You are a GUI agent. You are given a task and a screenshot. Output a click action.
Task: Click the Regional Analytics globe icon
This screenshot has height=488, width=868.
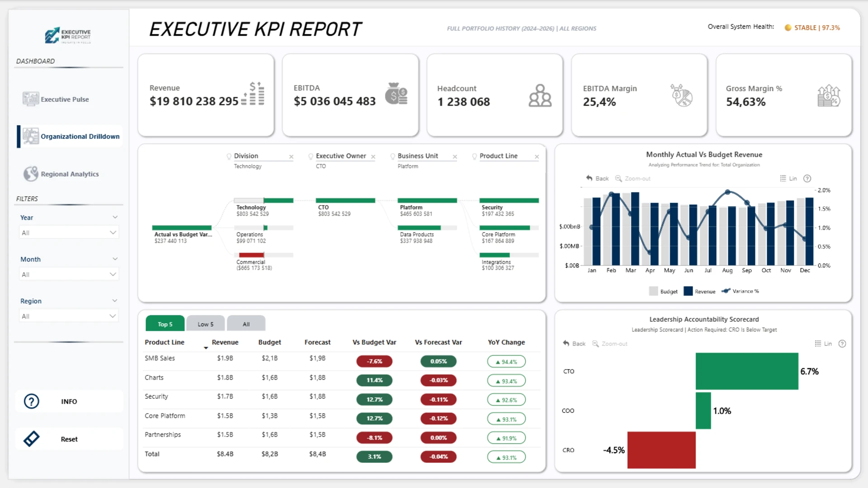click(x=31, y=174)
